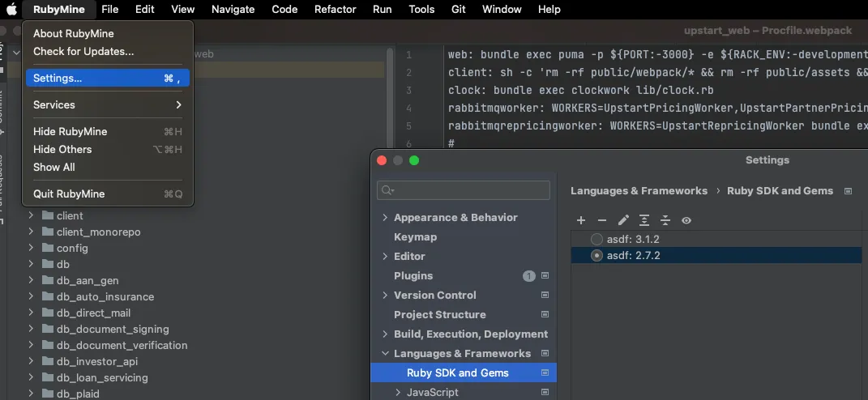Select db_investor_api folder in tree

[x=97, y=361]
